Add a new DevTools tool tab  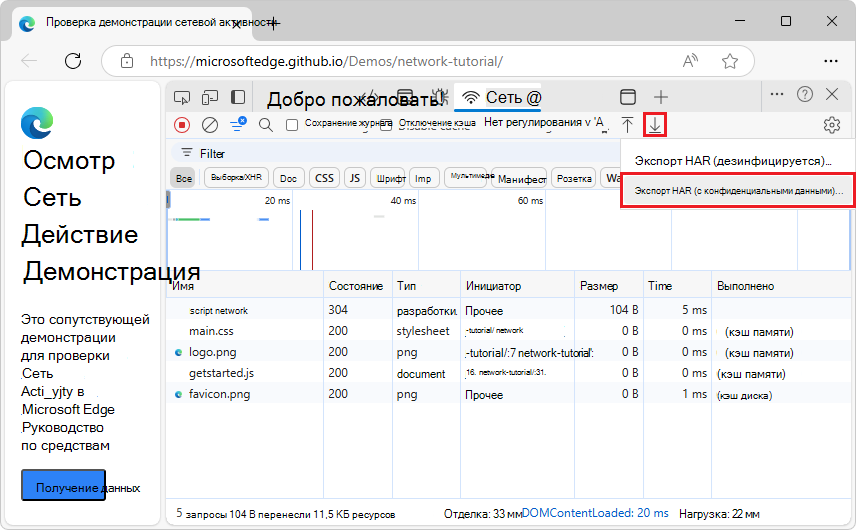661,97
